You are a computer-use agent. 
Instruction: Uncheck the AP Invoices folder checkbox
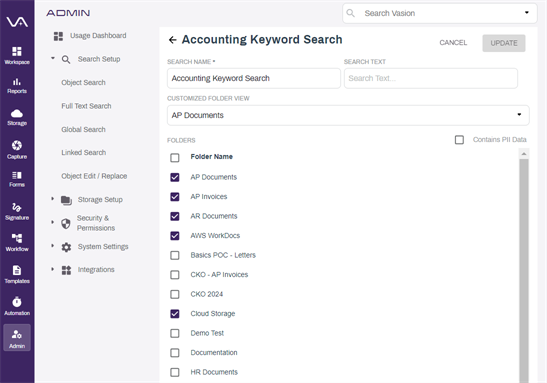coord(175,197)
